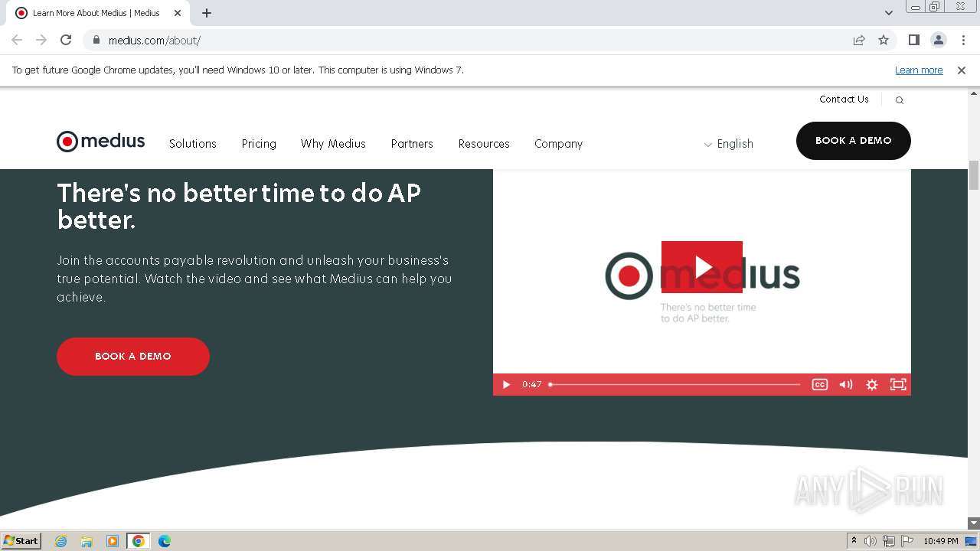Click the taskbar clock 10:49 PM
980x551 pixels.
[941, 541]
